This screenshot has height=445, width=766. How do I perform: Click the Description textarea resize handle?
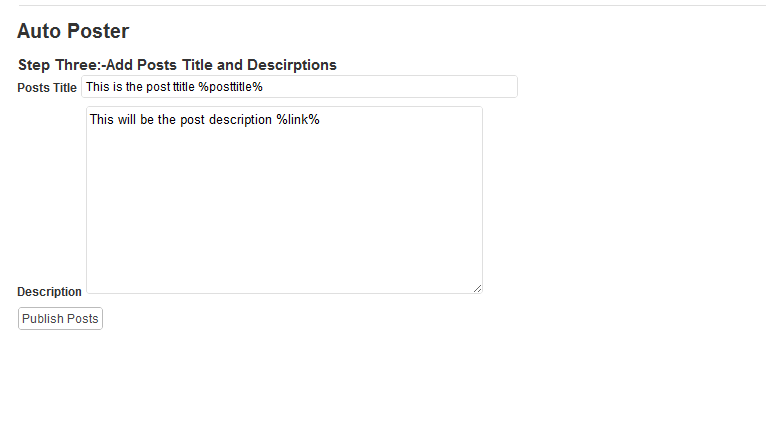477,289
